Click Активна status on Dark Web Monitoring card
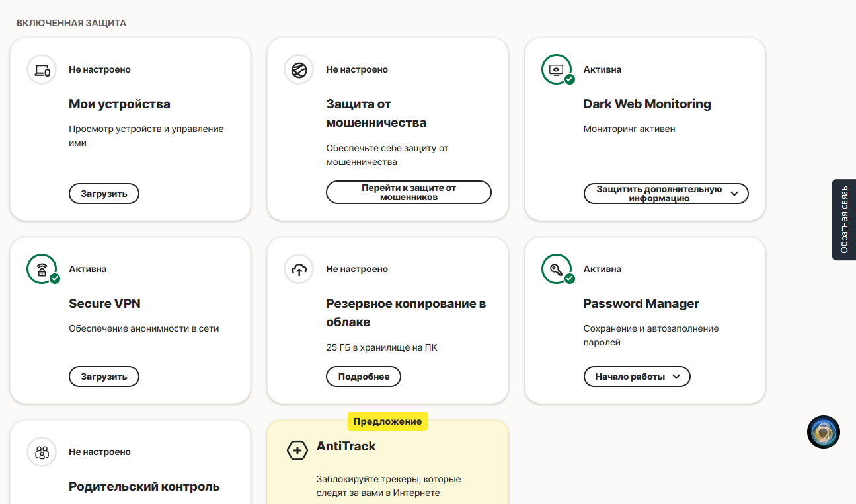 [602, 70]
